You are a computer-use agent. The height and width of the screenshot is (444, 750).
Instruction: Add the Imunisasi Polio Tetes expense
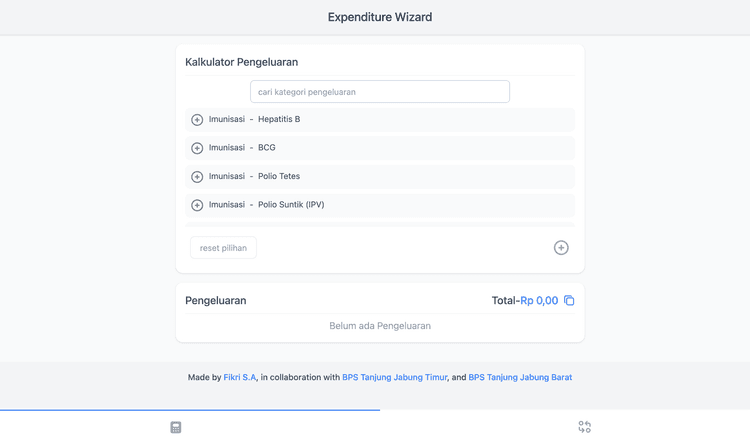click(x=197, y=177)
